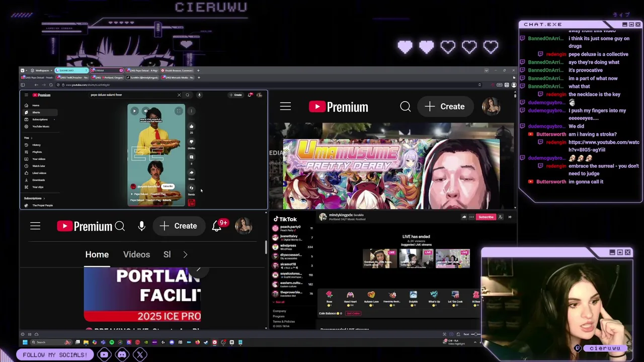The height and width of the screenshot is (362, 644).
Task: Open TikTok live more-options ellipsis
Action: (x=471, y=217)
